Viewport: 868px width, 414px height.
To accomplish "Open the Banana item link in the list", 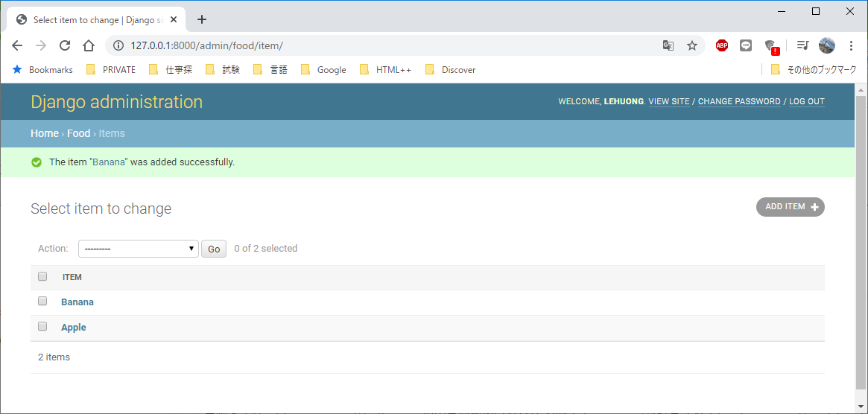I will coord(77,302).
